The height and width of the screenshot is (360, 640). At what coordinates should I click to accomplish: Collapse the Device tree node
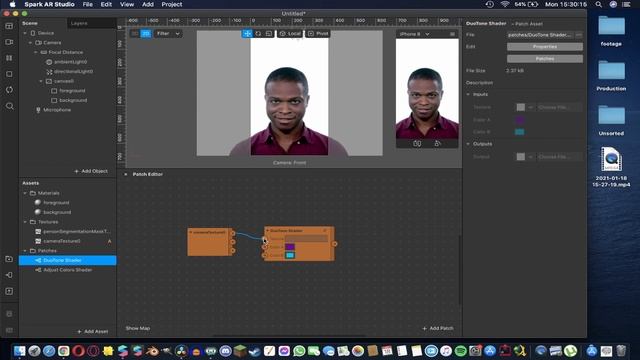coord(25,33)
